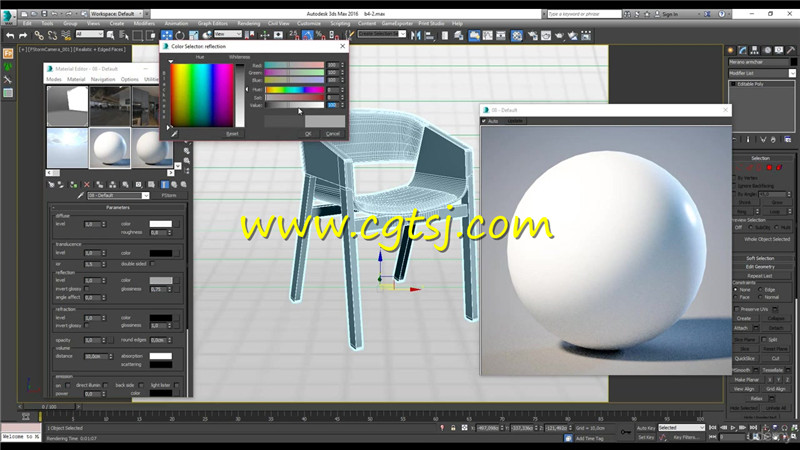This screenshot has width=800, height=450.
Task: Activate the Select and Rotate tool
Action: pyautogui.click(x=180, y=35)
